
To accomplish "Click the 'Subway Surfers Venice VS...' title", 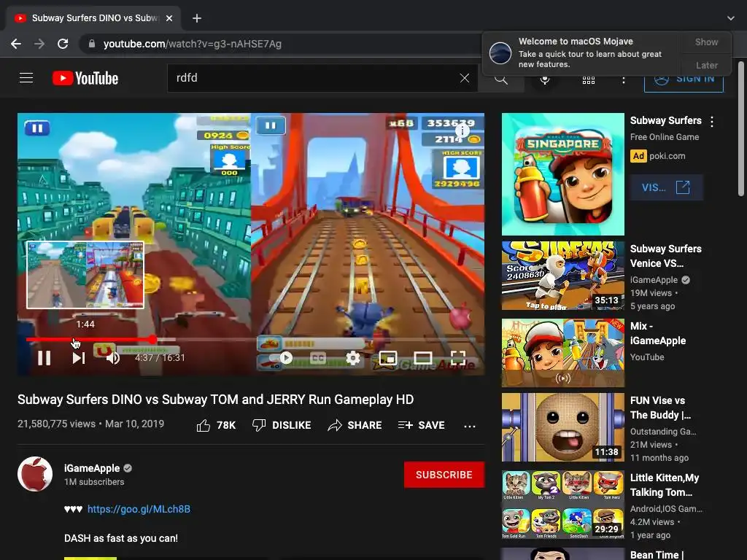I will 665,256.
